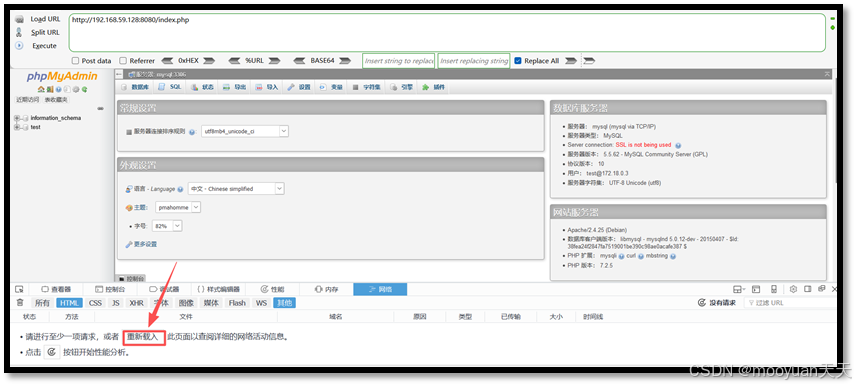
Task: Click the separate window icon in devtools
Action: (821, 289)
